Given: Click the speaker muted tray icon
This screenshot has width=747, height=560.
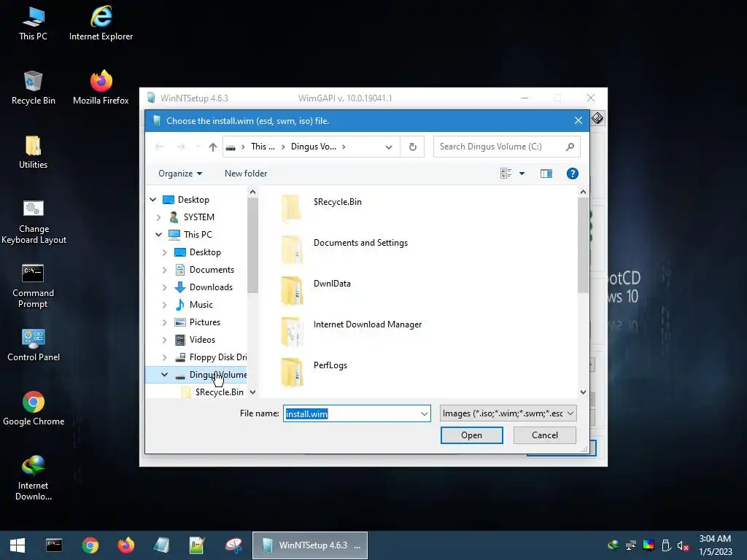Looking at the screenshot, I should coord(683,545).
